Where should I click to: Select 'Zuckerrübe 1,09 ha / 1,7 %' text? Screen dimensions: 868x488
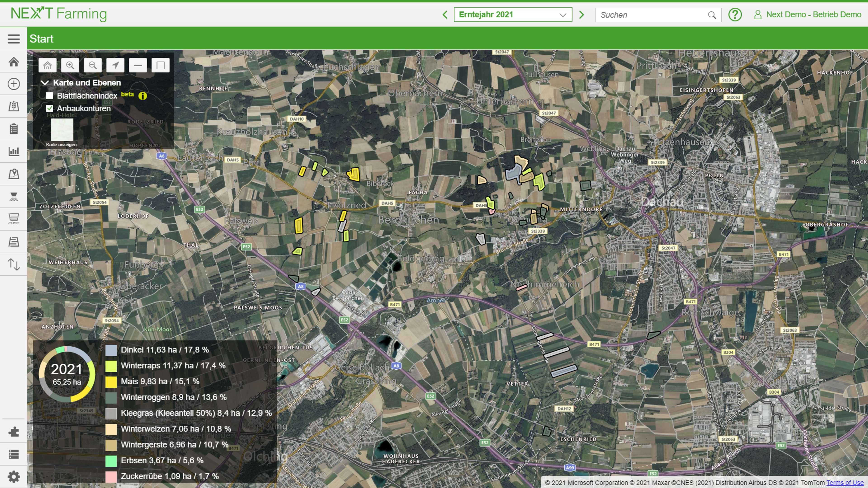pos(170,476)
